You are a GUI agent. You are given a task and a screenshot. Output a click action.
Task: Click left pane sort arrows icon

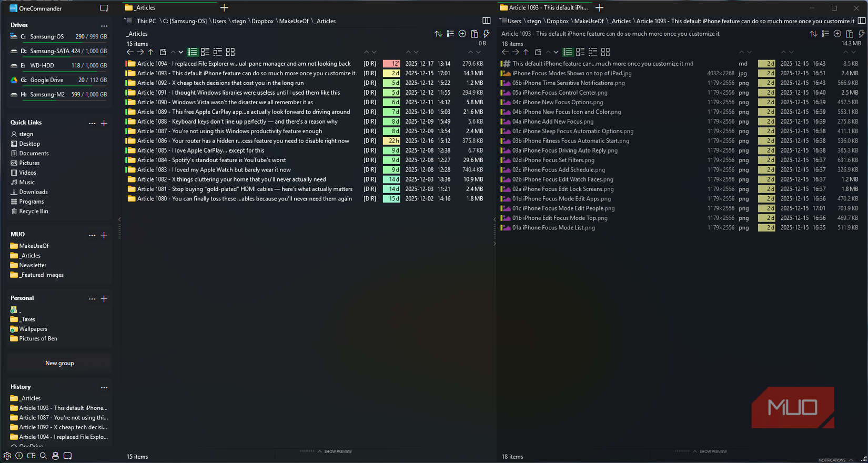(x=438, y=34)
